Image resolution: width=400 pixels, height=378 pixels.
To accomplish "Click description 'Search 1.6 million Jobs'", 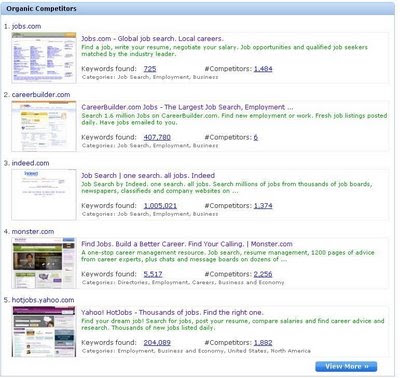I will tap(234, 119).
